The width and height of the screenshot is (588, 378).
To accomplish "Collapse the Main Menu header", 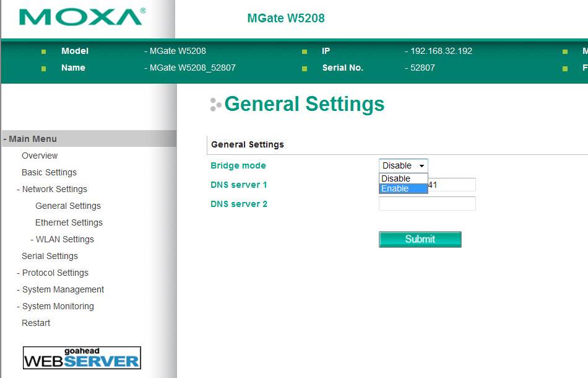I will tap(89, 139).
